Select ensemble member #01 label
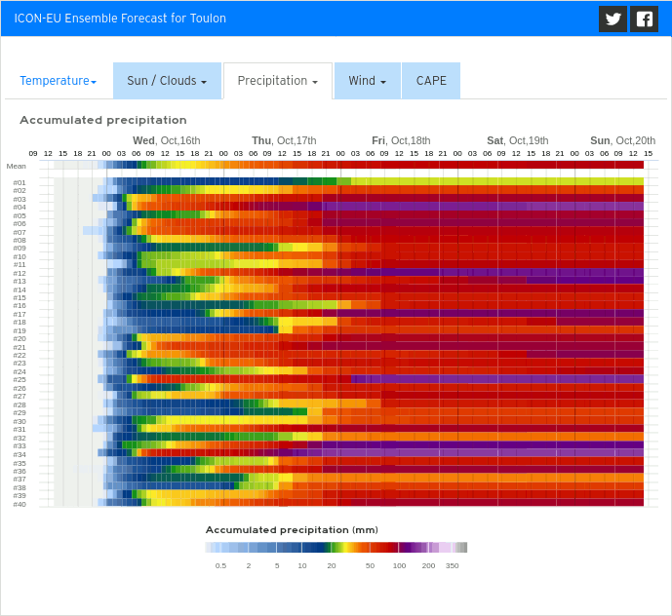 point(20,182)
